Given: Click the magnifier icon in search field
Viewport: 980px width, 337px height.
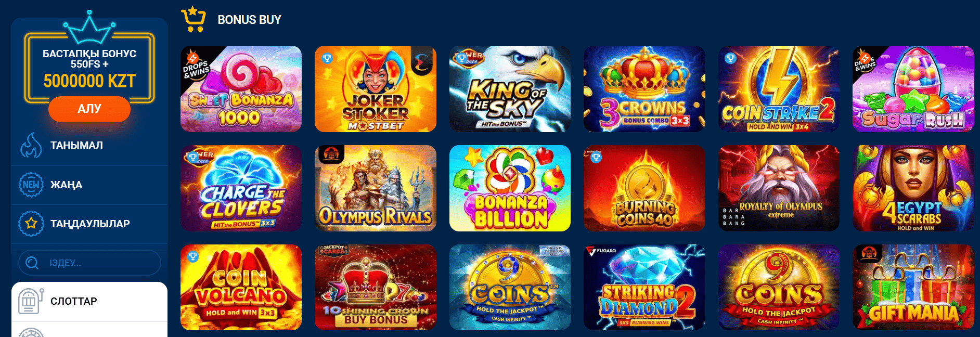Looking at the screenshot, I should (32, 263).
